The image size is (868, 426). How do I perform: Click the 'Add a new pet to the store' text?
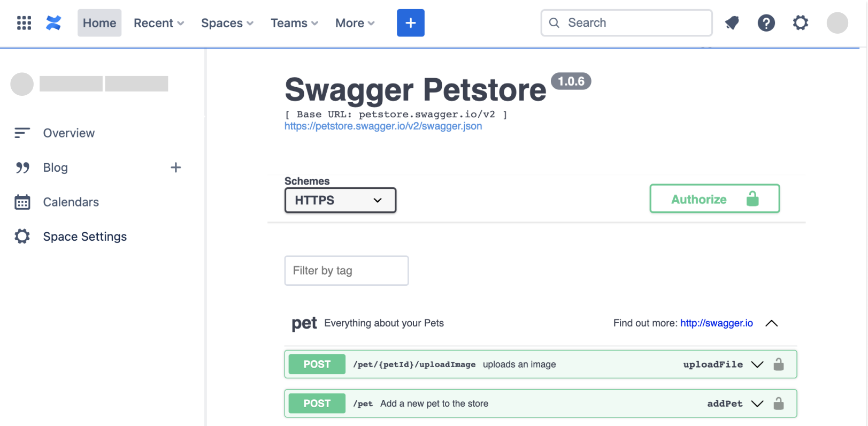pos(434,404)
